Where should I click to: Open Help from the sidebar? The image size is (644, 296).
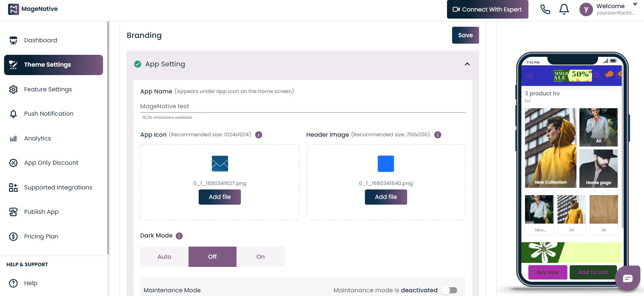(53, 283)
